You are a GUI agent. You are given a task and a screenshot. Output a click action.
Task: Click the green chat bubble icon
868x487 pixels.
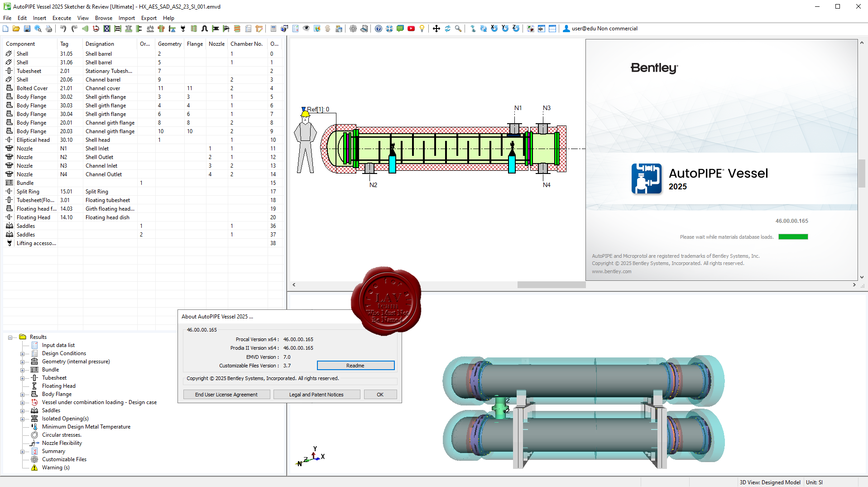coord(400,29)
